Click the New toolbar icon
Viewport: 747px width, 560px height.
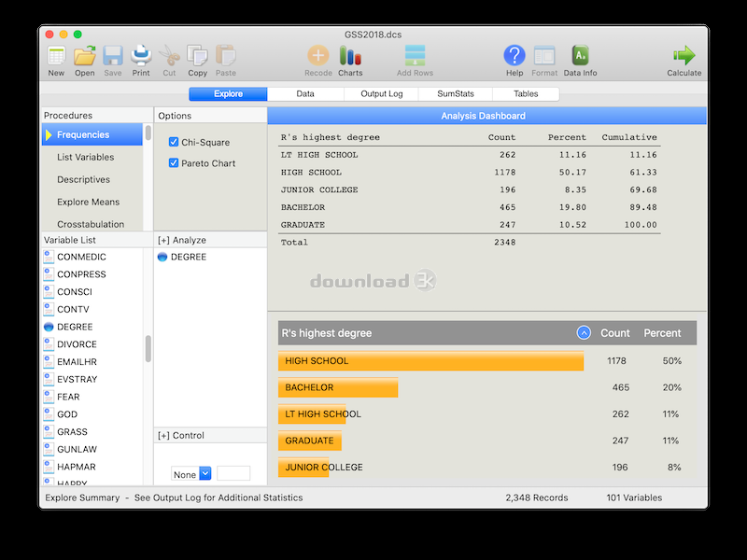(x=56, y=56)
